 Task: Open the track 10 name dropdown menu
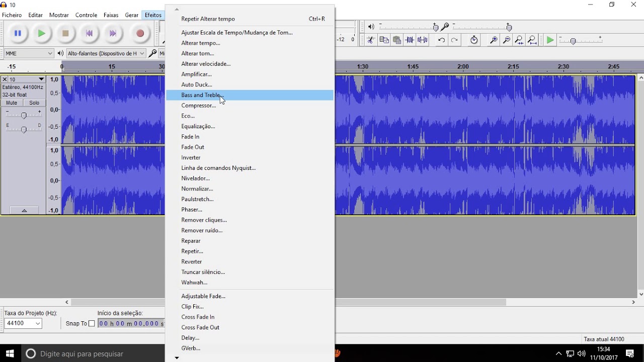coord(27,79)
